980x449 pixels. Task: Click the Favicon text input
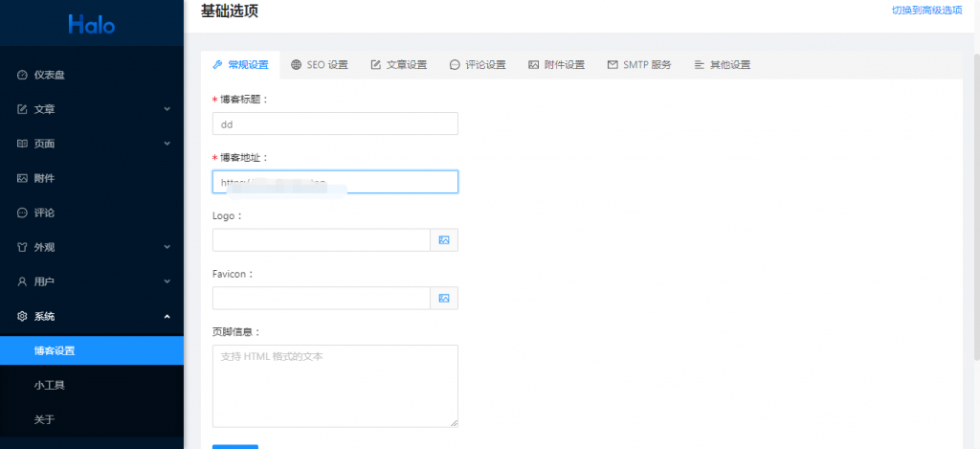322,299
